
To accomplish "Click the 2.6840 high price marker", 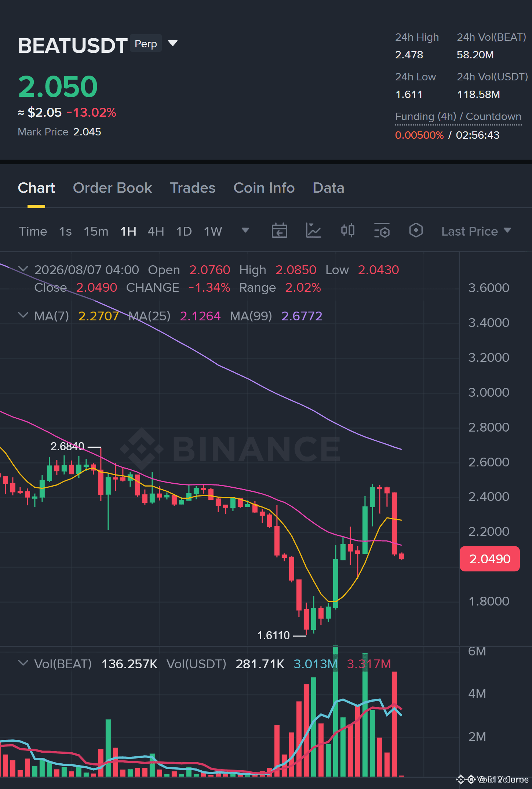I will coord(68,446).
